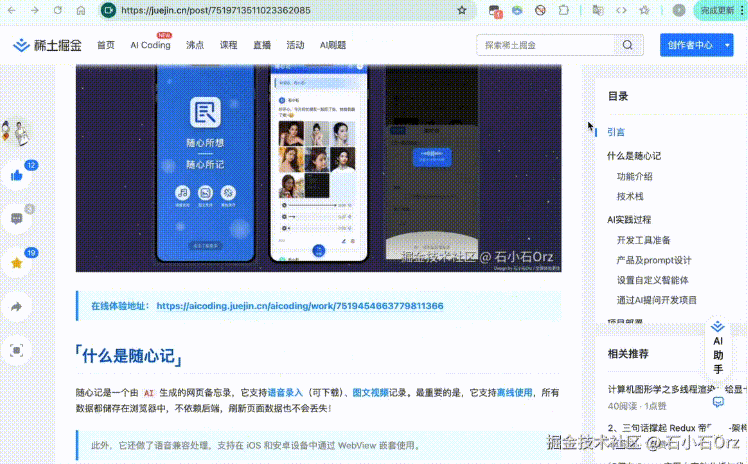Open the AI刷题 nav item

pos(332,45)
